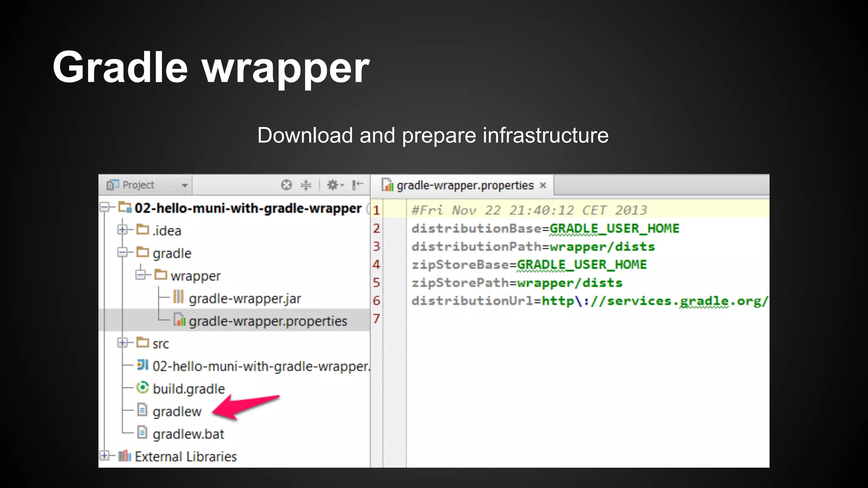Image resolution: width=868 pixels, height=488 pixels.
Task: Click the distributionPath key
Action: point(477,247)
